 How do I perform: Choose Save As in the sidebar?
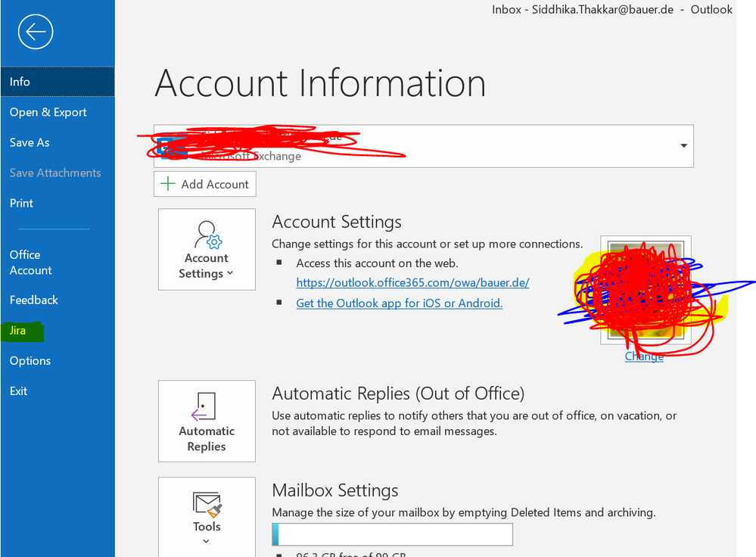(58, 142)
